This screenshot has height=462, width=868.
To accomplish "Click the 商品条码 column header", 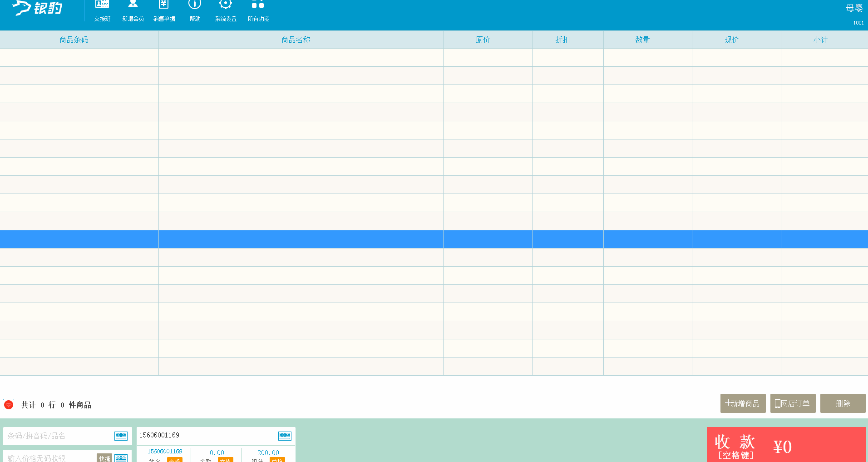I will pyautogui.click(x=74, y=40).
